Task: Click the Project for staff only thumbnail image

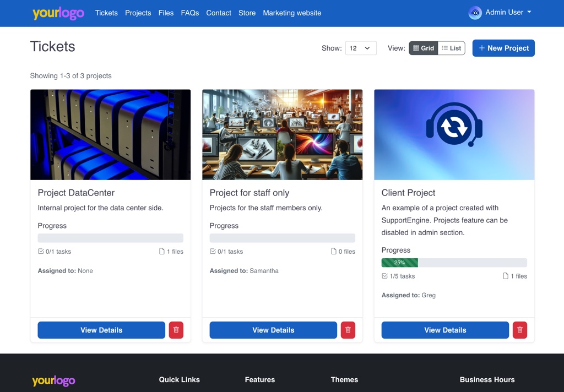Action: (x=283, y=135)
